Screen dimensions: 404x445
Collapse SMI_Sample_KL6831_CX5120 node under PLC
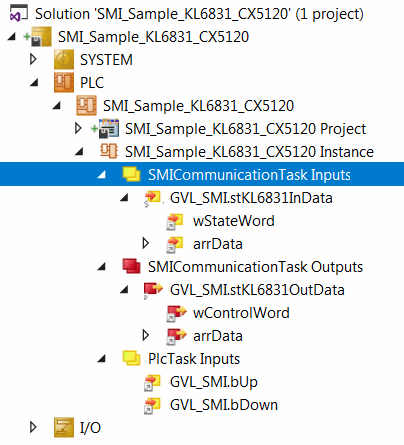[57, 106]
